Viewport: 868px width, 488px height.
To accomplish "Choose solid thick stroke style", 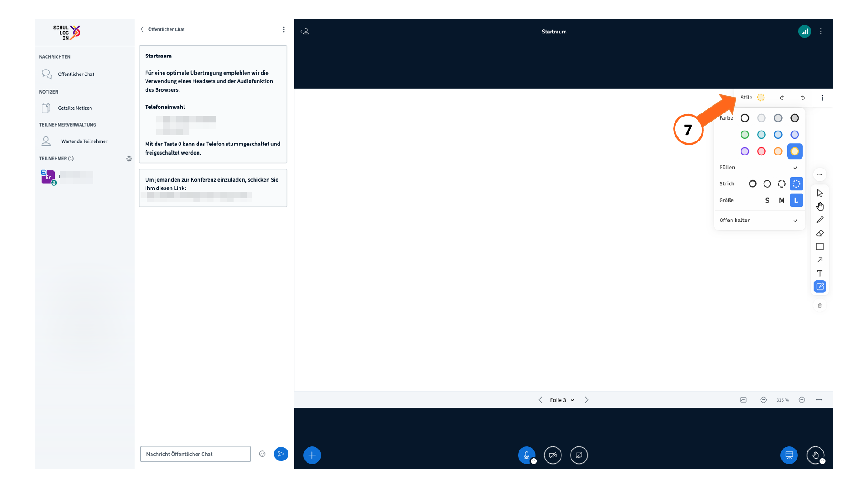I will click(x=752, y=184).
